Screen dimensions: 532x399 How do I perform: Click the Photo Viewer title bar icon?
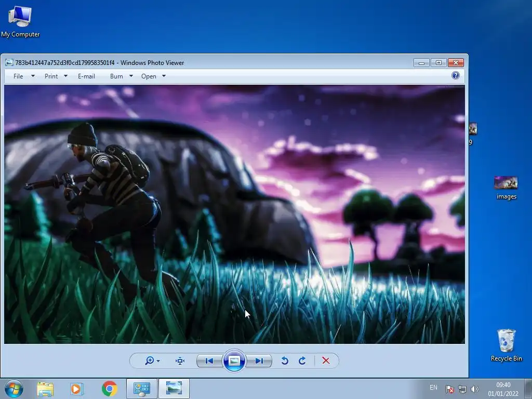[9, 62]
